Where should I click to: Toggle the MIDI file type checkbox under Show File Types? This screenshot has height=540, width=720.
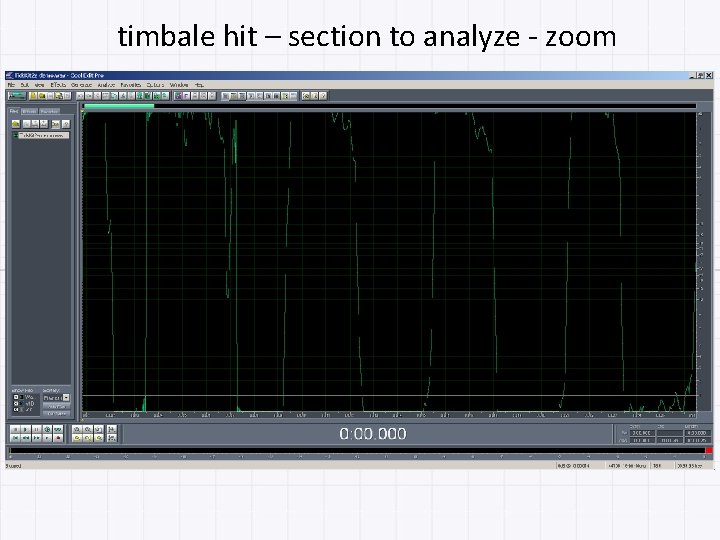tap(16, 404)
